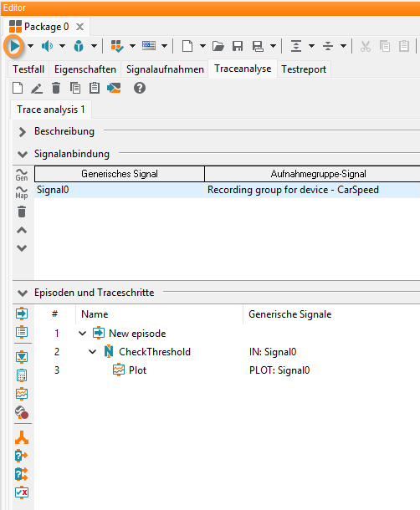Click the check/cross evaluation icon
Viewport: 420px width, 510px height.
[x=22, y=492]
